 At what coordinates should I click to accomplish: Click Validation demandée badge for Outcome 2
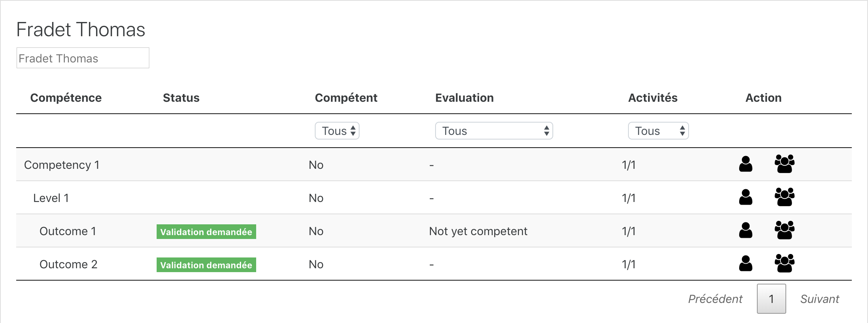tap(206, 265)
